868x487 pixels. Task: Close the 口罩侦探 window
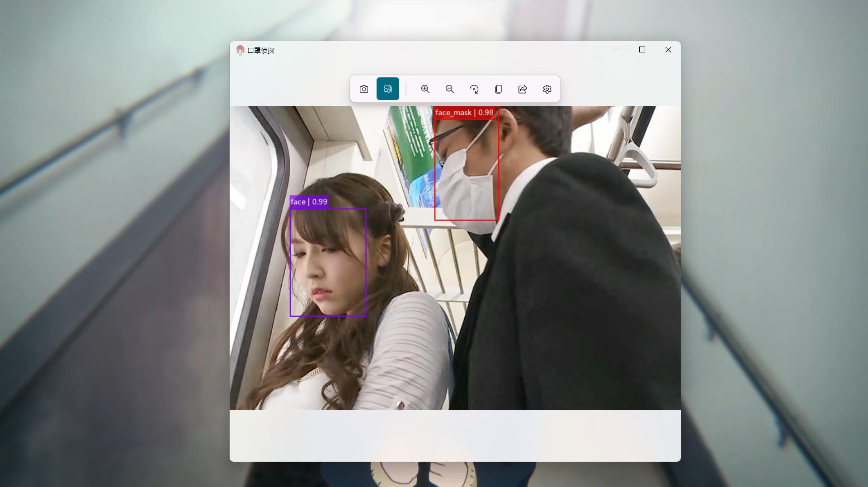[x=668, y=50]
